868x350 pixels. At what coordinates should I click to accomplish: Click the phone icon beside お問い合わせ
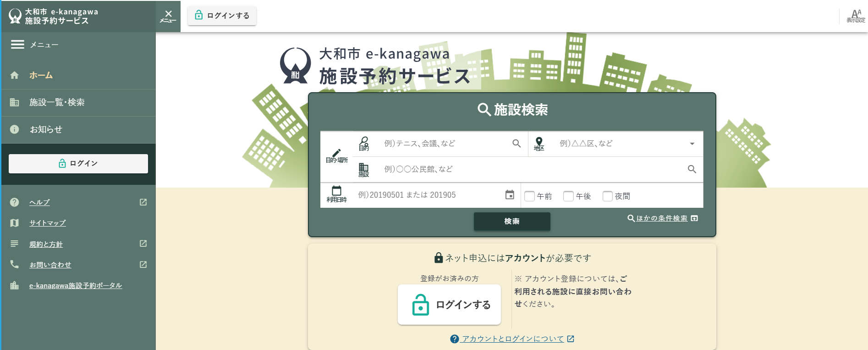click(15, 264)
